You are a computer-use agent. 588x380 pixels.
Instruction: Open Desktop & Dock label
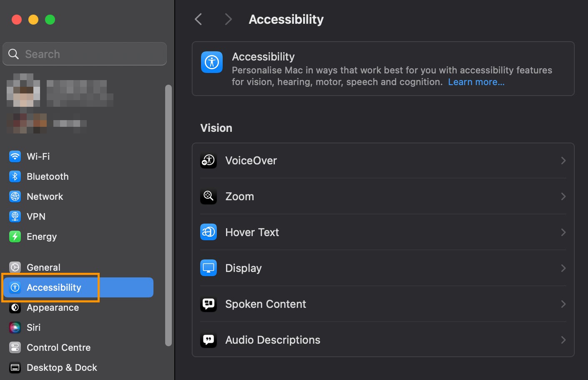tap(62, 367)
